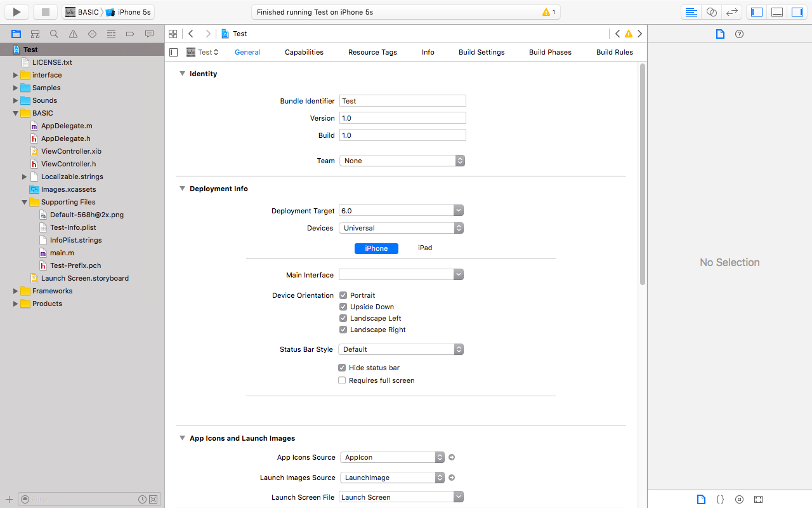Select the iPhone segment
The image size is (812, 508).
376,248
